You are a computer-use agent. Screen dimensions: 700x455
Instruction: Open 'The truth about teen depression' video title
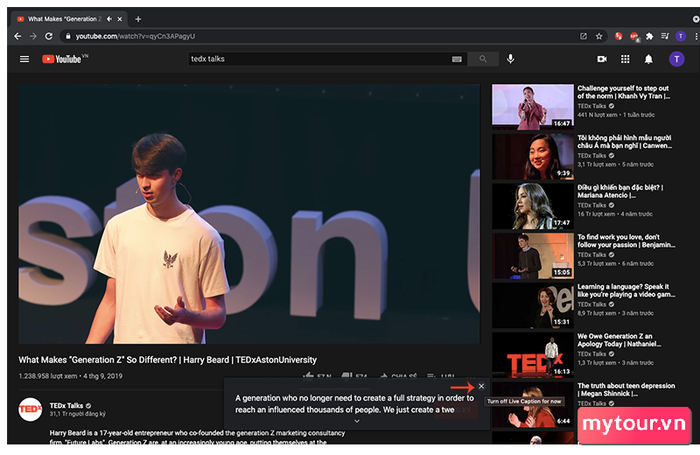[x=626, y=389]
